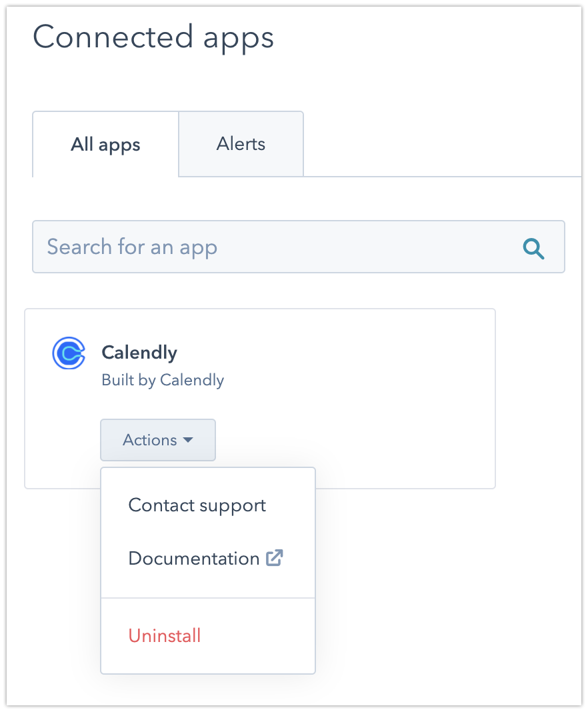588x712 pixels.
Task: Click the Connected apps heading
Action: tap(153, 37)
